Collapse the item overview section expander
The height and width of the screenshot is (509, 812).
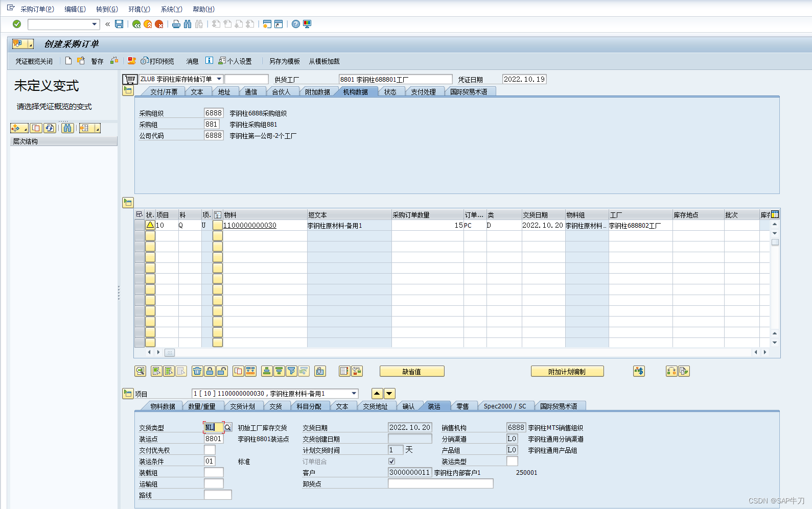(x=128, y=203)
